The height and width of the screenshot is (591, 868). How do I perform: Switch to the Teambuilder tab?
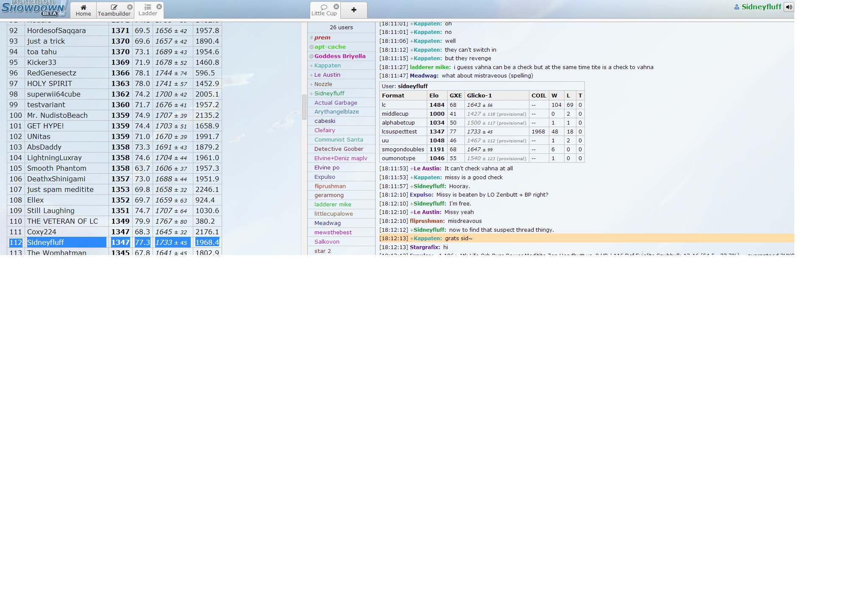tap(114, 10)
